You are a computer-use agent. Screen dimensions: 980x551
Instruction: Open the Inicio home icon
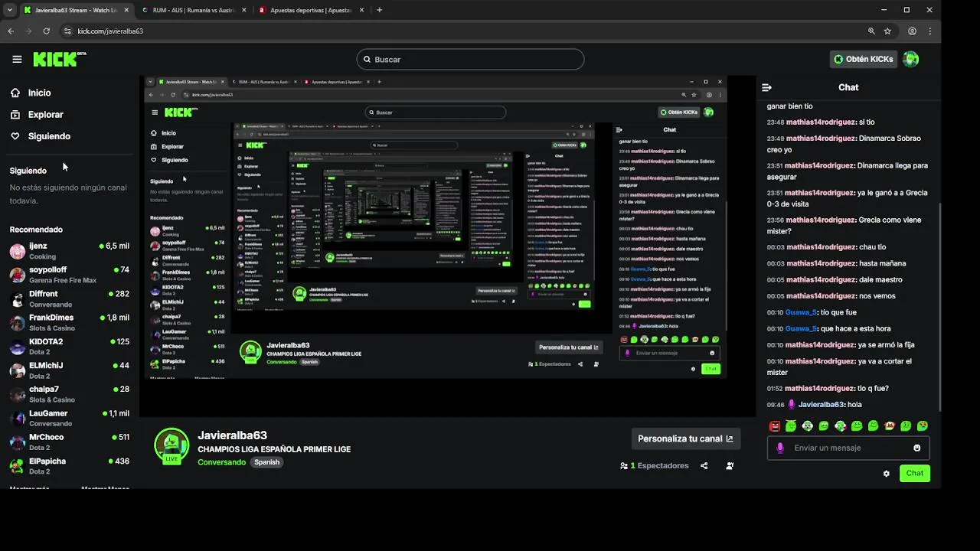click(x=15, y=93)
